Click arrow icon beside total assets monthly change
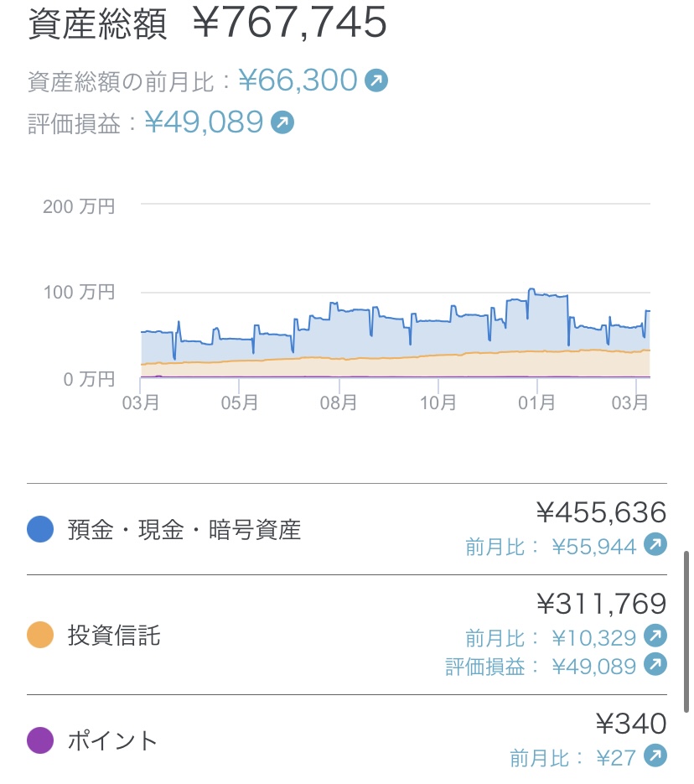This screenshot has width=694, height=784. pyautogui.click(x=376, y=80)
